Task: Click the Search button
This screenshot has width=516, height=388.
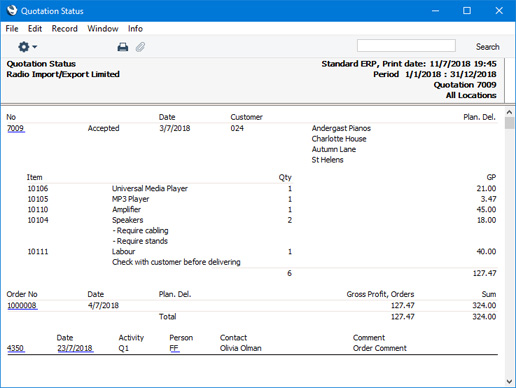Action: [x=487, y=47]
